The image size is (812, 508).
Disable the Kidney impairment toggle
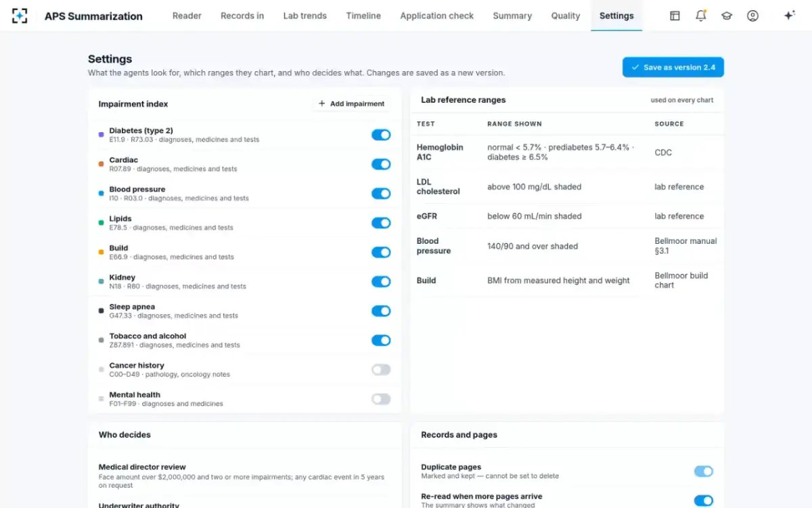tap(381, 282)
